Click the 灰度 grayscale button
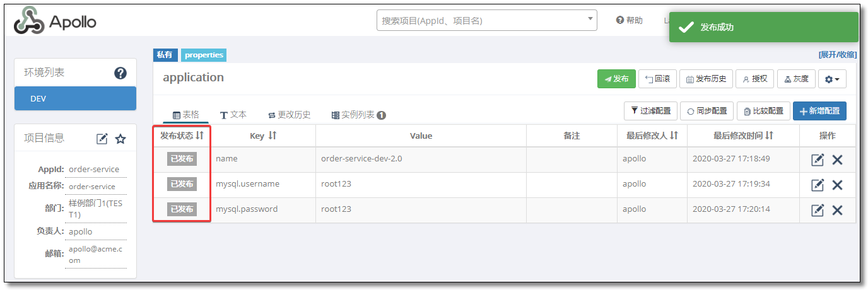The image size is (868, 290). coord(796,79)
